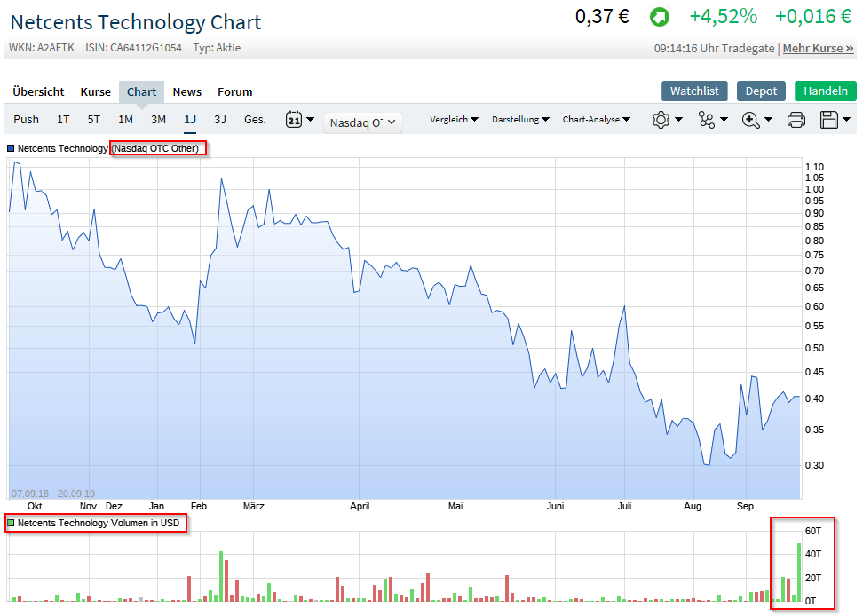Click the 0,37 € price value
863x616 pixels.
point(603,17)
